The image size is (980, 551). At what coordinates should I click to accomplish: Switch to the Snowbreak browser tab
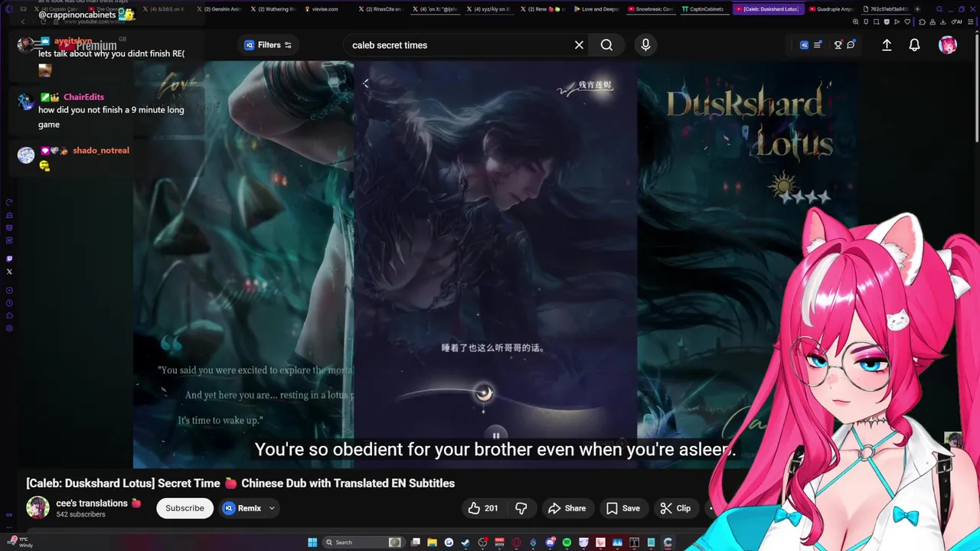point(651,9)
